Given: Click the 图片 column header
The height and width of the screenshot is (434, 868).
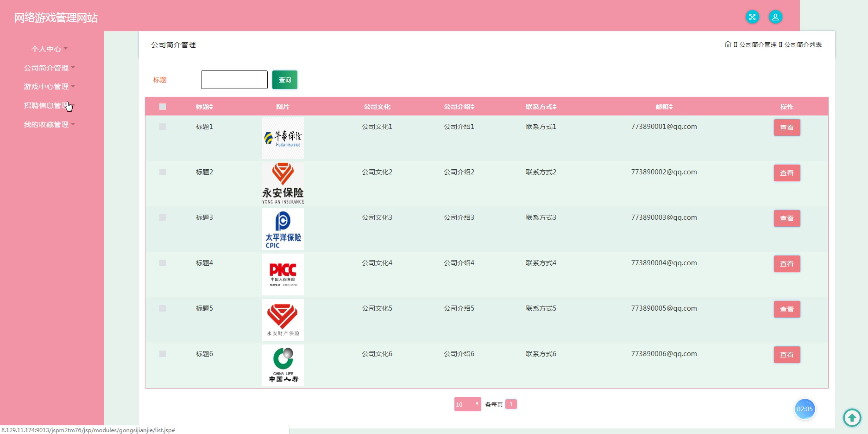Looking at the screenshot, I should 283,107.
